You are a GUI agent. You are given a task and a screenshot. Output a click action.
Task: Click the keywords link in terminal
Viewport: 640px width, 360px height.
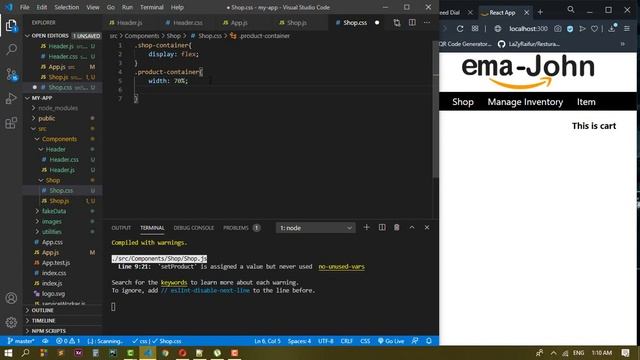tap(174, 282)
